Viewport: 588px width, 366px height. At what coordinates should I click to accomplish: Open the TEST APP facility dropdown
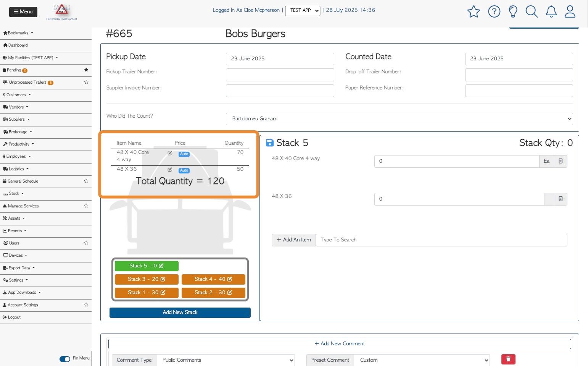click(303, 11)
